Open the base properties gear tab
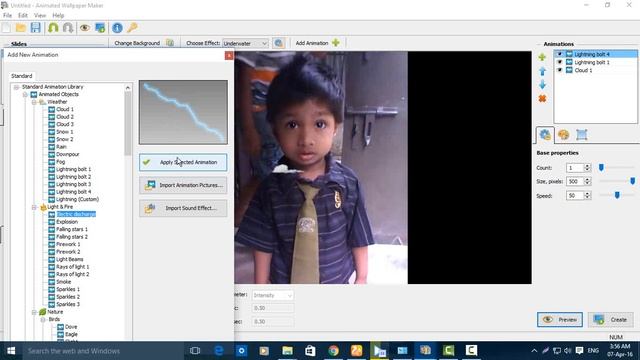 (x=545, y=134)
